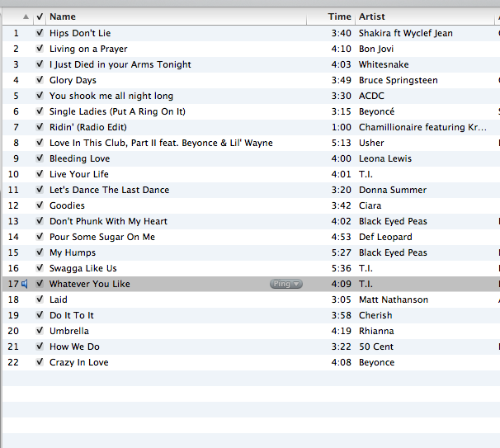Sort by the track number column arrow

click(x=26, y=17)
